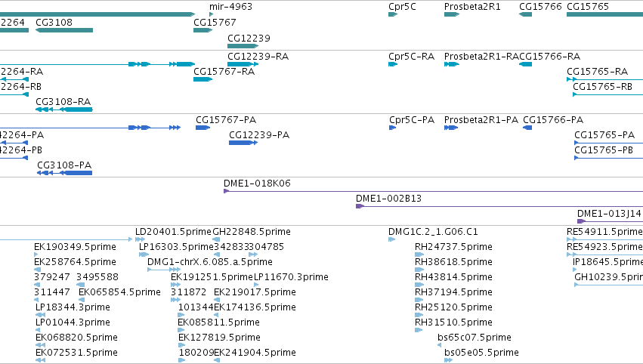The image size is (643, 364).
Task: Select the CG15766-PA protein label
Action: pos(553,119)
